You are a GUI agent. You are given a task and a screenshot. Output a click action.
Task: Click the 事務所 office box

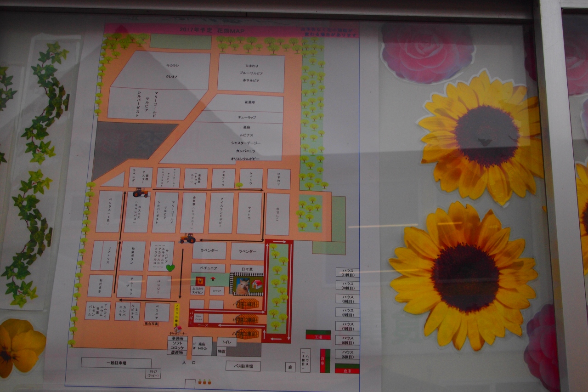(177, 339)
